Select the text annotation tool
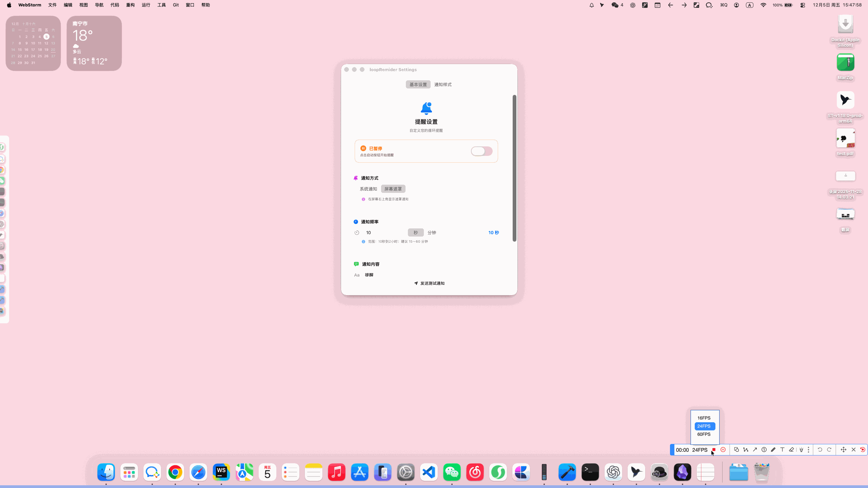This screenshot has height=488, width=868. (782, 450)
